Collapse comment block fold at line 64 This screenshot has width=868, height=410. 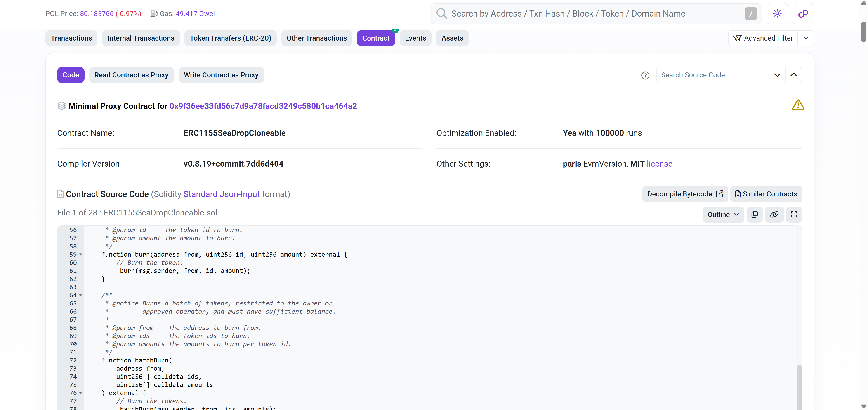coord(81,295)
